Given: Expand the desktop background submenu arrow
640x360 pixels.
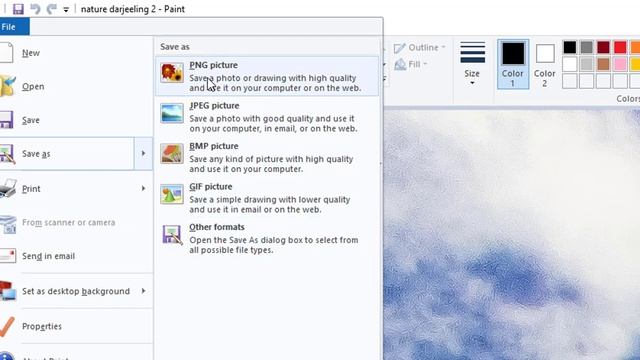Looking at the screenshot, I should pyautogui.click(x=143, y=291).
